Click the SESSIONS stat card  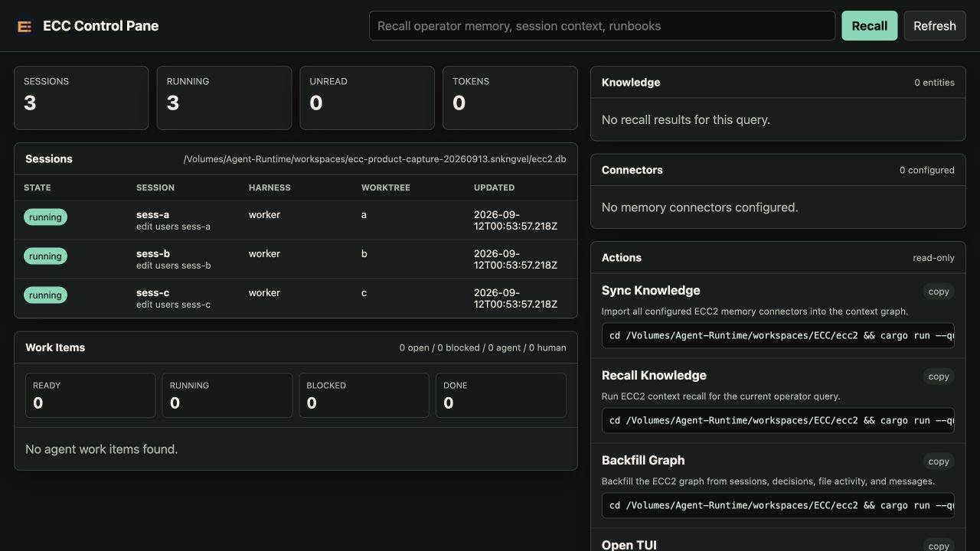(81, 98)
